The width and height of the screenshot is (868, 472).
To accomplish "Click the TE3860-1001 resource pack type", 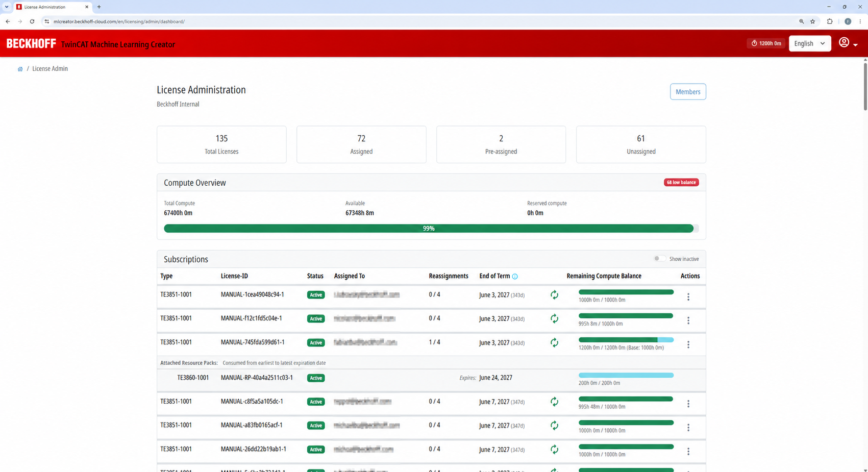I will point(193,378).
